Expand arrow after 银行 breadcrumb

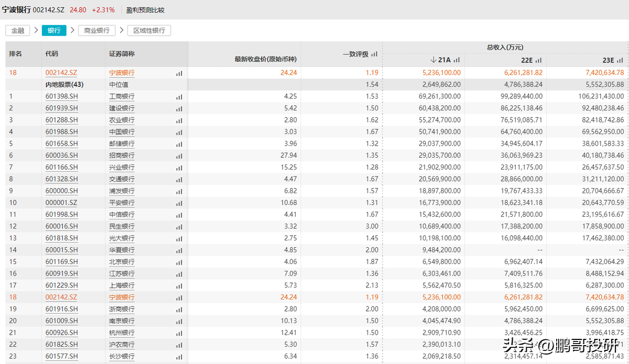[72, 30]
